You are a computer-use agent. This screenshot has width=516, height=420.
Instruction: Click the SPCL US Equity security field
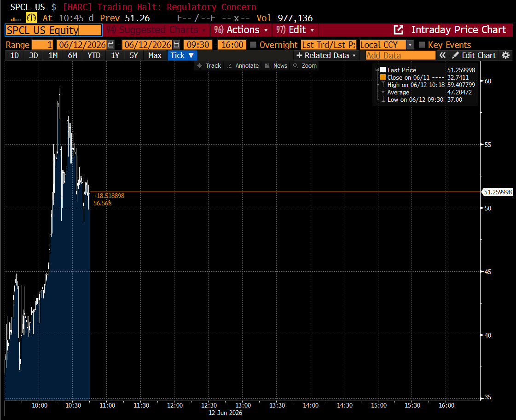[x=54, y=30]
